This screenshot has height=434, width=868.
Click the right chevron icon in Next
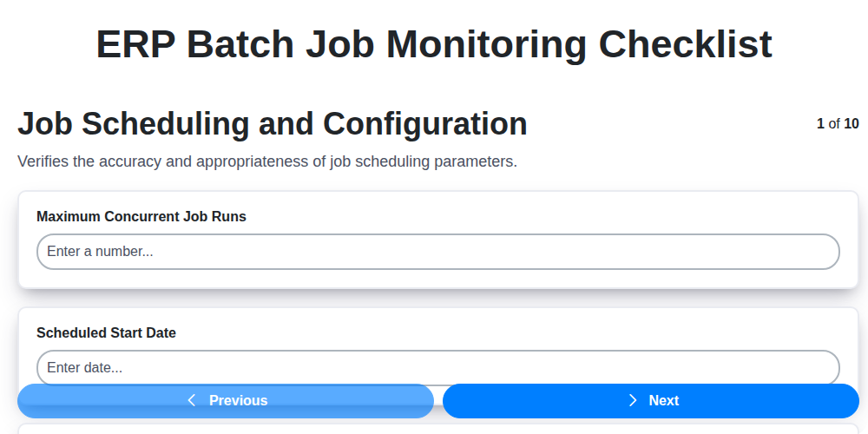click(633, 400)
